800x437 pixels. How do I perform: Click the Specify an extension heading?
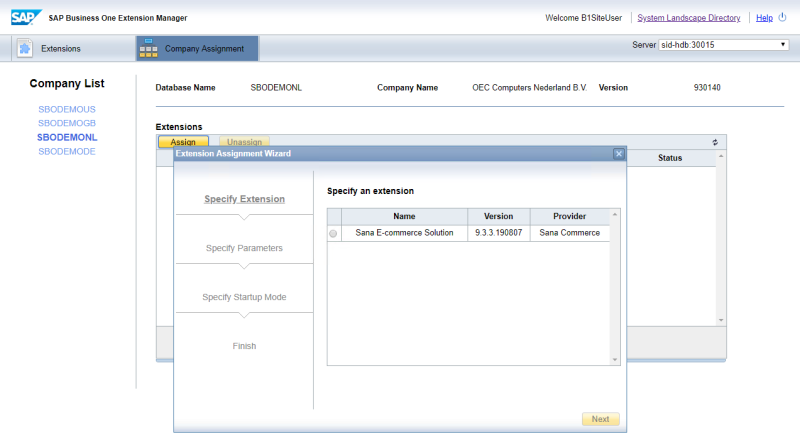[370, 191]
